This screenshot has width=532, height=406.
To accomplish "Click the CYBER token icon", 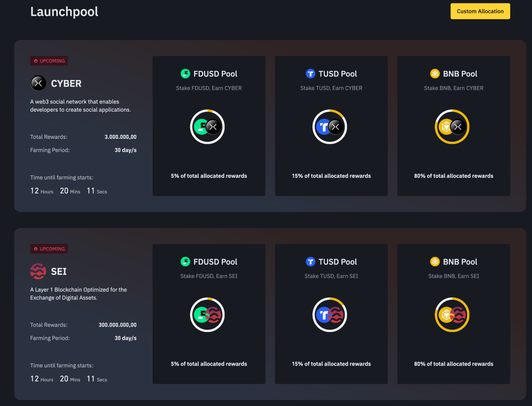I will (38, 83).
